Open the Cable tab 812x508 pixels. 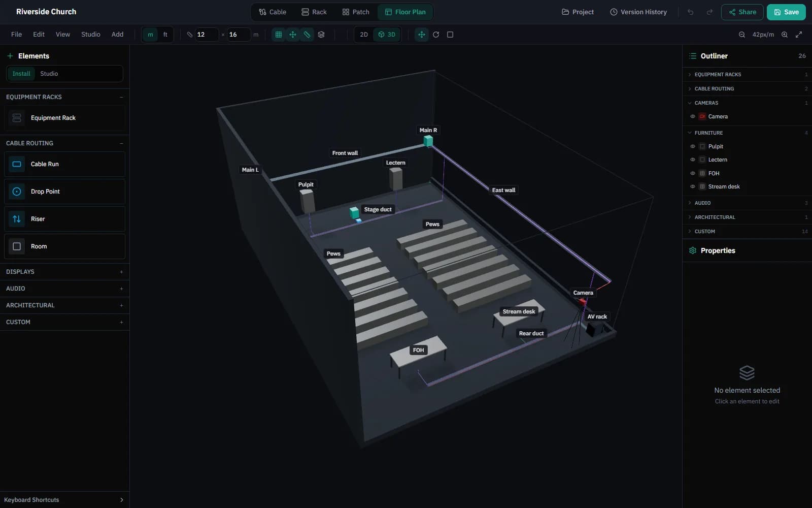click(x=273, y=12)
